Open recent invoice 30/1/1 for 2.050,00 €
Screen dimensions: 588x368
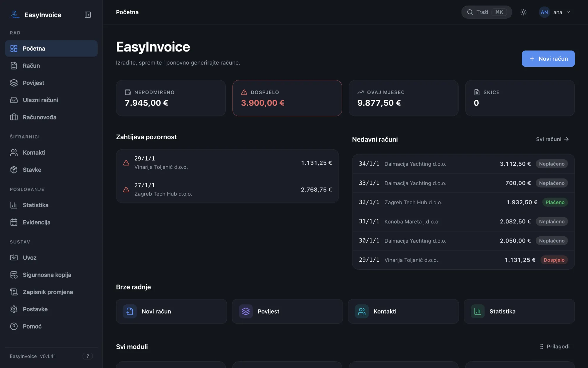click(x=463, y=241)
